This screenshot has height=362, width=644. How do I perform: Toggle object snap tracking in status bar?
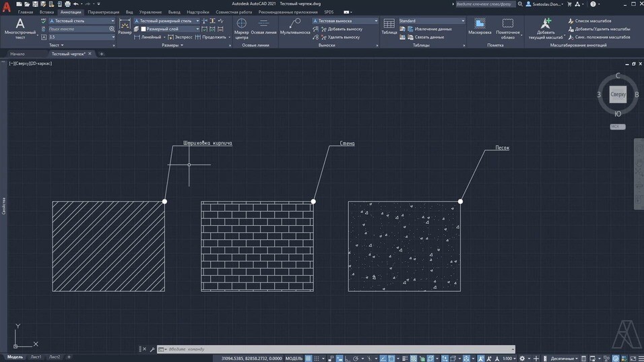pos(383,359)
